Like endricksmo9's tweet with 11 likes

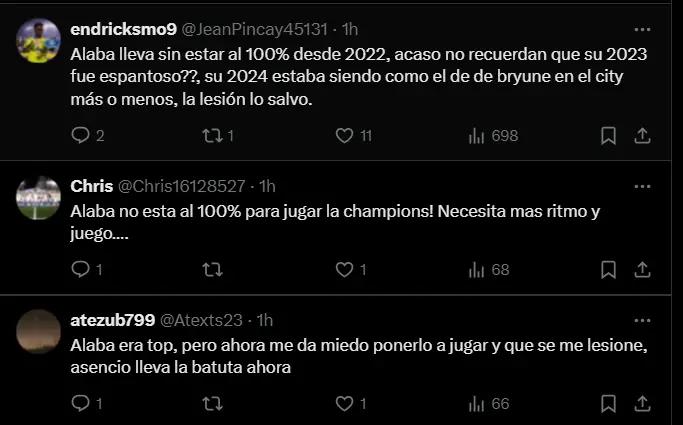(x=344, y=135)
